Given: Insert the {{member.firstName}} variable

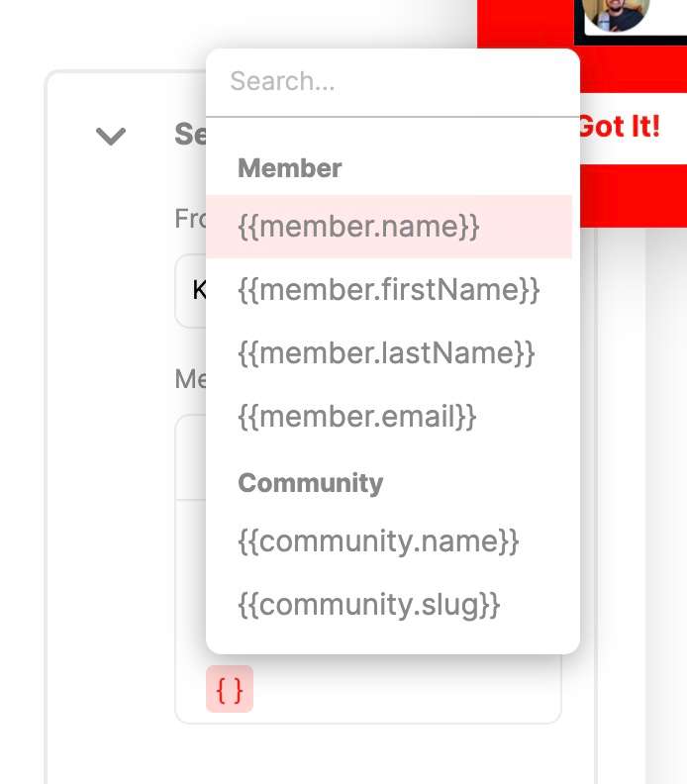Looking at the screenshot, I should point(389,290).
